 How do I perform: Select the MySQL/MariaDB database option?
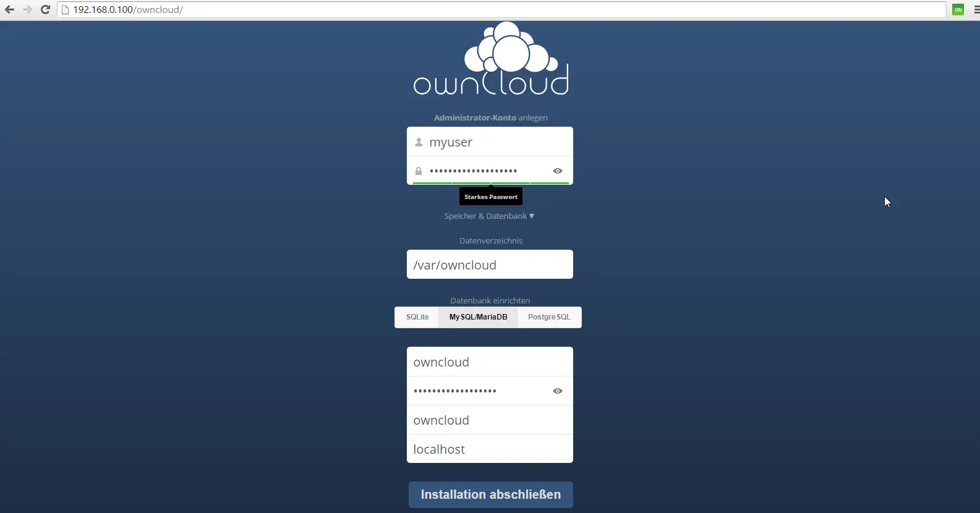pyautogui.click(x=479, y=317)
